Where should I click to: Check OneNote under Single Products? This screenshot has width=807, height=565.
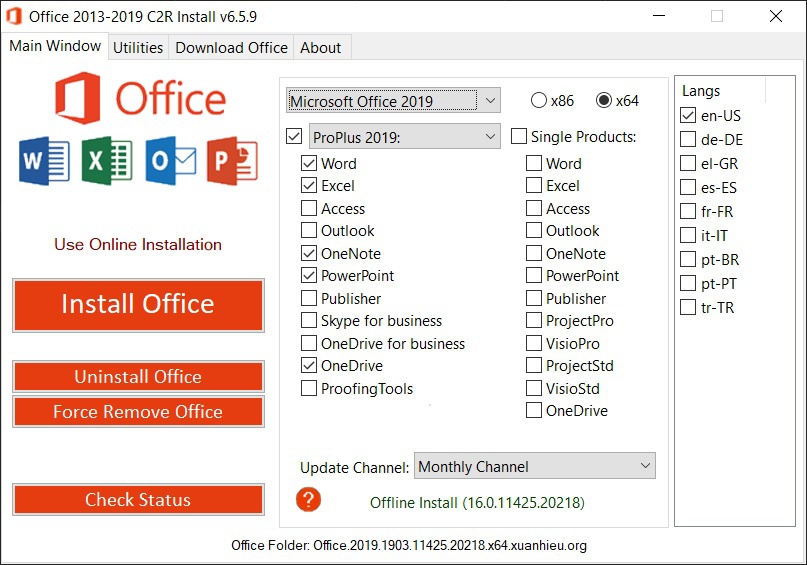pos(534,253)
